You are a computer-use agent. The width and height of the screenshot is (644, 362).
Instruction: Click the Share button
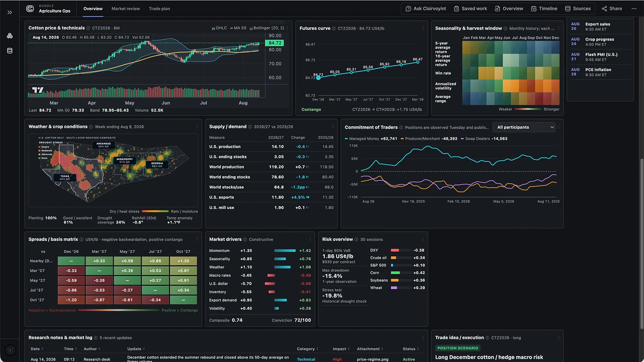pos(612,8)
